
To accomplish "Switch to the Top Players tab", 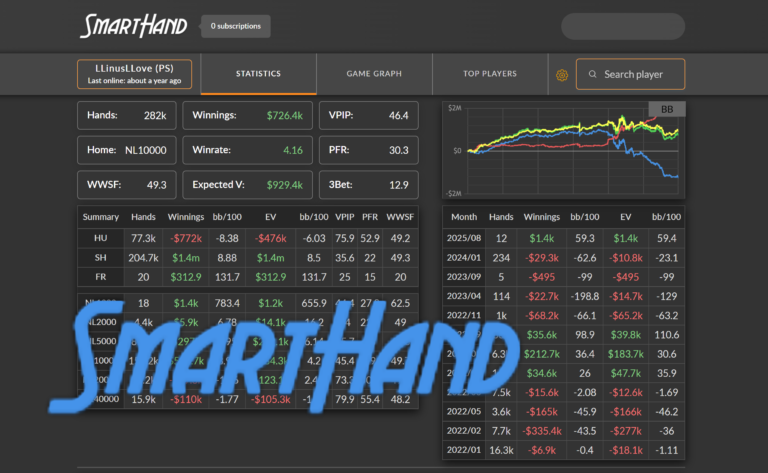I will pos(490,73).
